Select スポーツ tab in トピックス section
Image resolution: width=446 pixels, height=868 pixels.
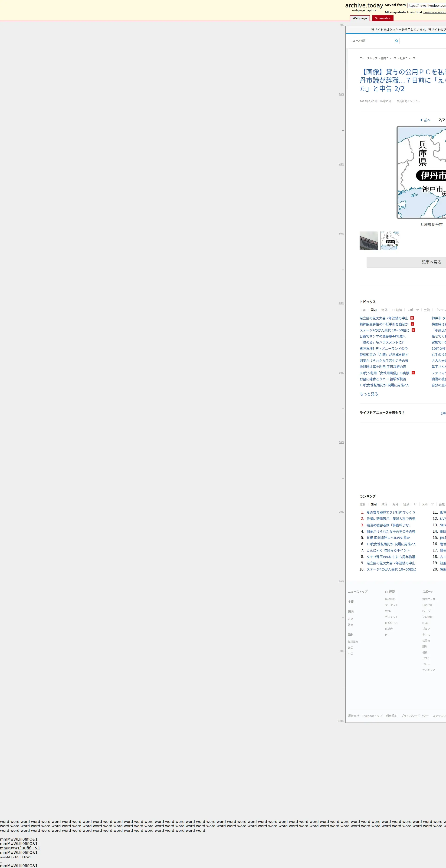pos(413,310)
